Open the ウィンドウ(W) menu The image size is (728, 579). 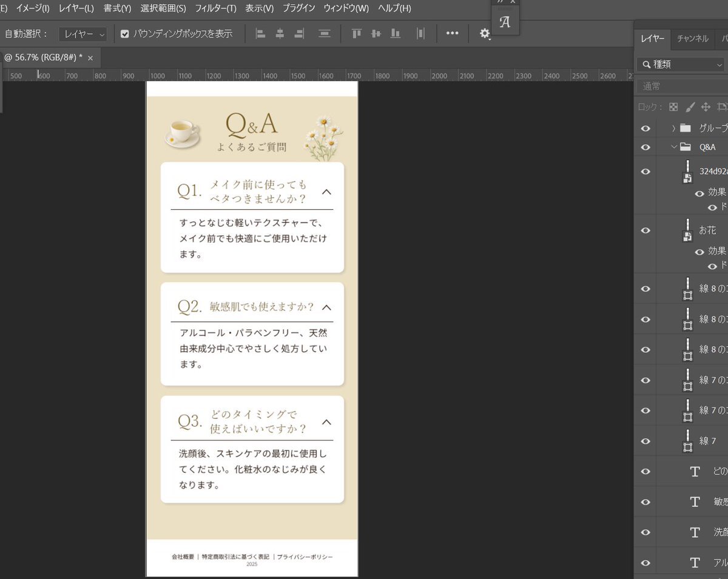(346, 8)
